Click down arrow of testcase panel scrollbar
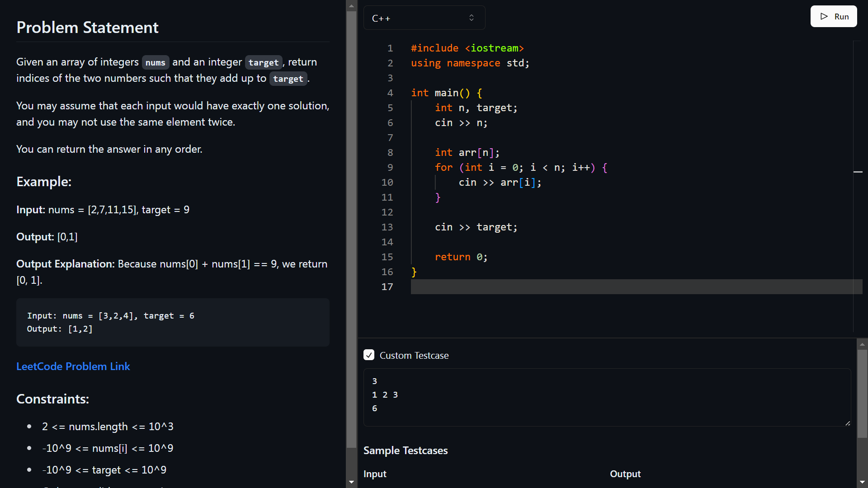868x488 pixels. [x=862, y=482]
